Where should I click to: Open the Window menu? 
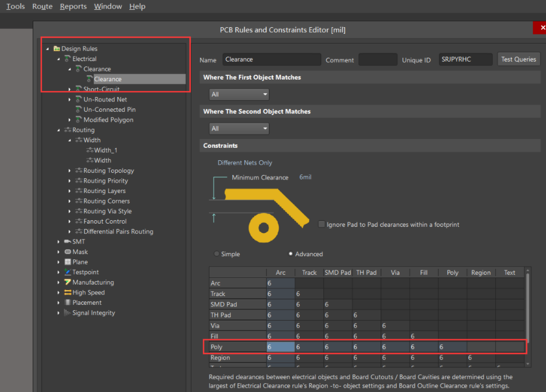[108, 6]
